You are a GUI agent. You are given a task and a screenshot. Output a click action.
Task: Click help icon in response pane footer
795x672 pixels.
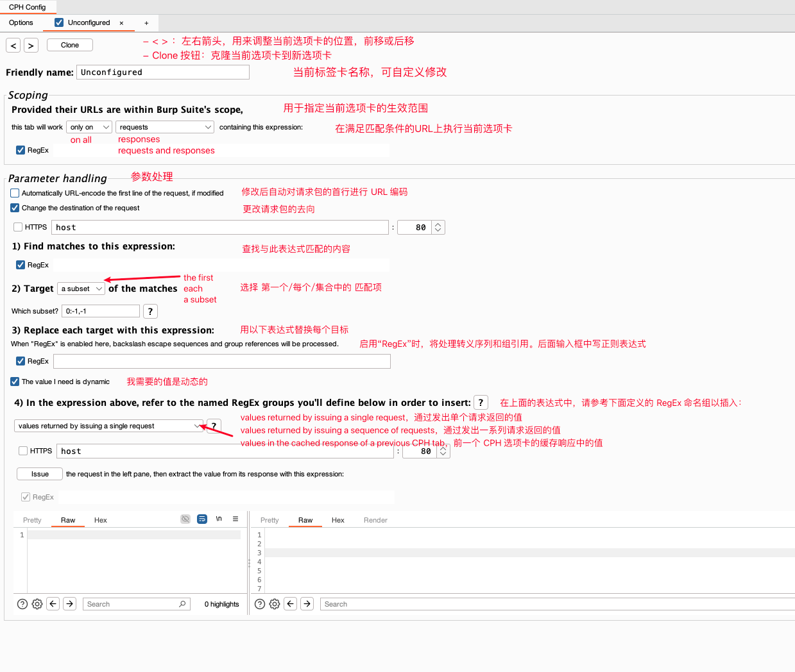coord(260,604)
